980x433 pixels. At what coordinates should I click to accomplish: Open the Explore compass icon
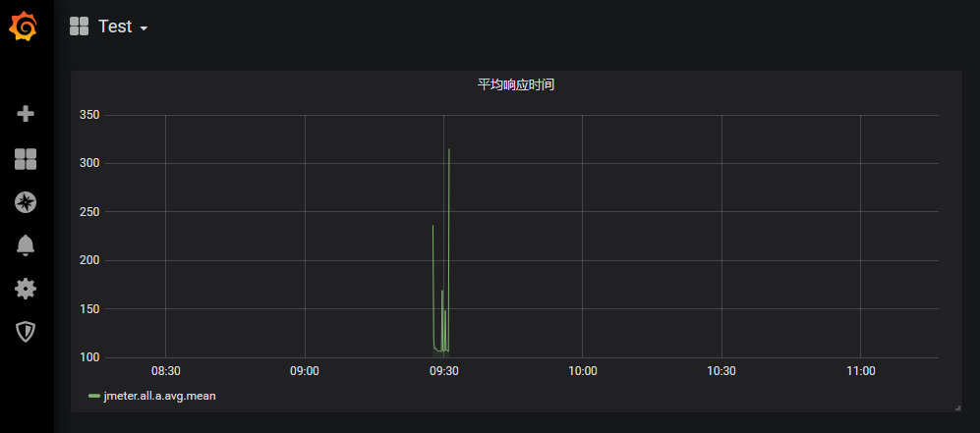[26, 202]
